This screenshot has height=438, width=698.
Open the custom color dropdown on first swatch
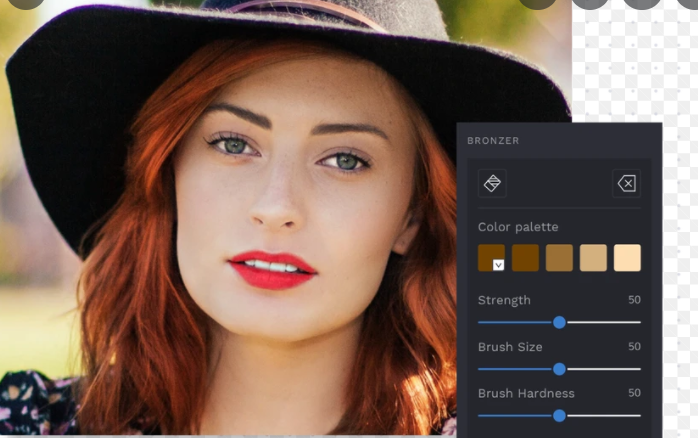click(x=498, y=265)
